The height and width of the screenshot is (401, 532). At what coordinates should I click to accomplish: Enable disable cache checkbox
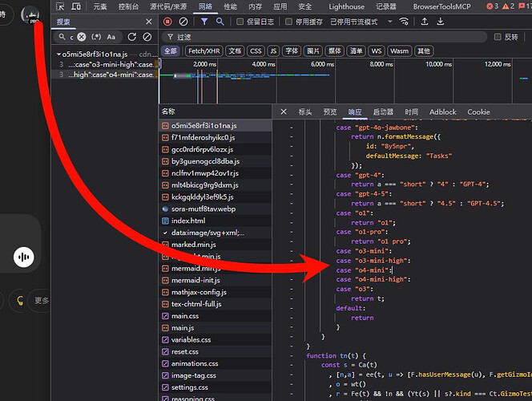coord(288,22)
